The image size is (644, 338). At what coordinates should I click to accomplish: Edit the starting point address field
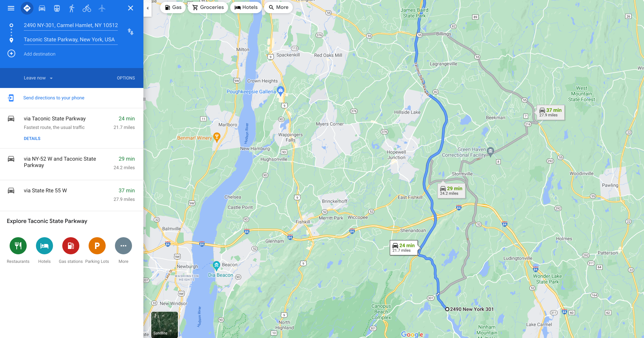click(x=71, y=25)
